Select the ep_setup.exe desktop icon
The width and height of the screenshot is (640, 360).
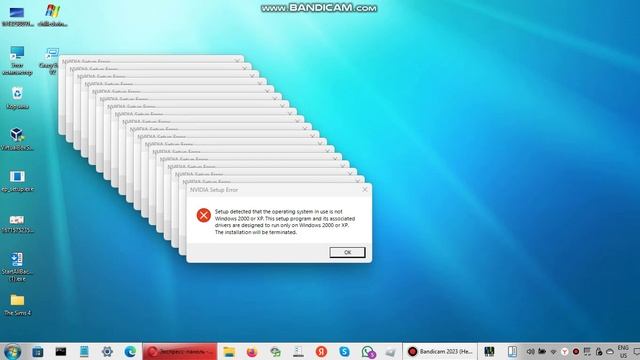pyautogui.click(x=17, y=181)
